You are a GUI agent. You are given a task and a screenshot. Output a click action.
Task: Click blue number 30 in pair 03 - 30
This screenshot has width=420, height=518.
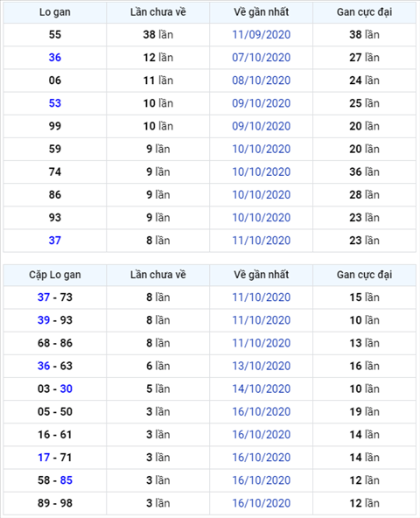pos(66,388)
